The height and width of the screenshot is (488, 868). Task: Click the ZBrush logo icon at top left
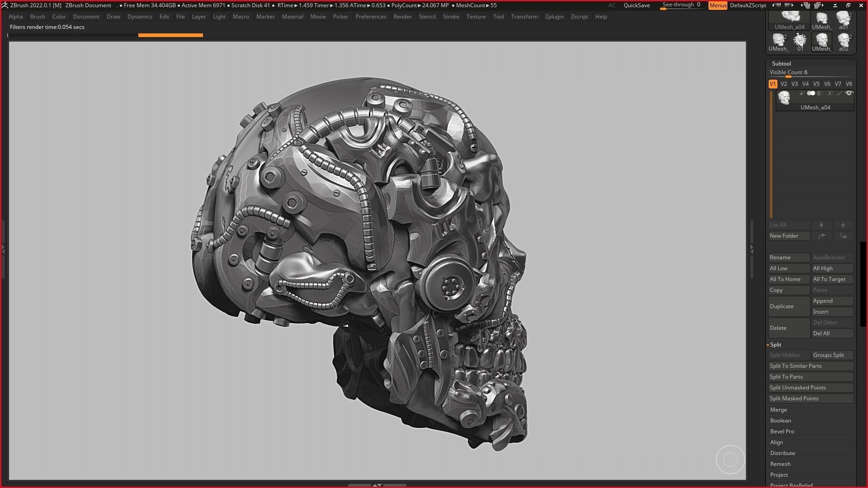coord(5,5)
